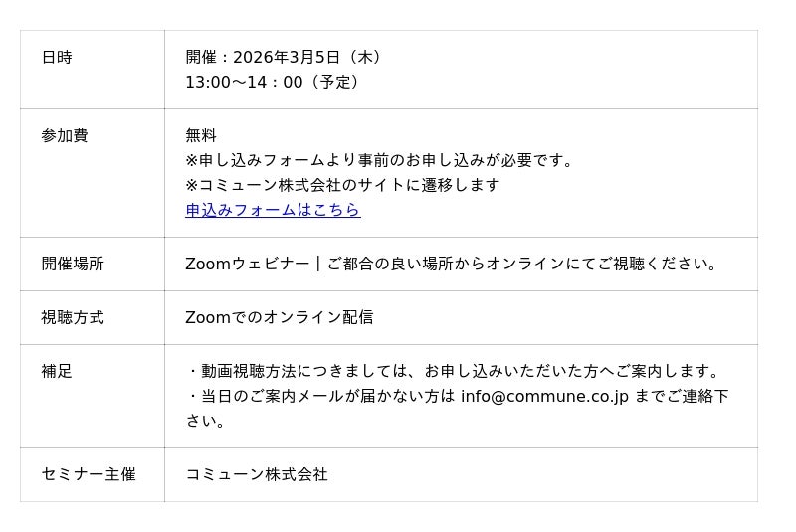Image resolution: width=796 pixels, height=532 pixels.
Task: Click the time 13:00～14:00（予定）
Action: pos(274,83)
